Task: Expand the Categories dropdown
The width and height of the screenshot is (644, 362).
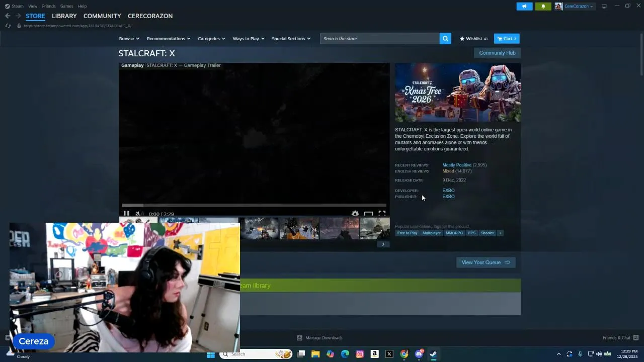Action: click(211, 39)
